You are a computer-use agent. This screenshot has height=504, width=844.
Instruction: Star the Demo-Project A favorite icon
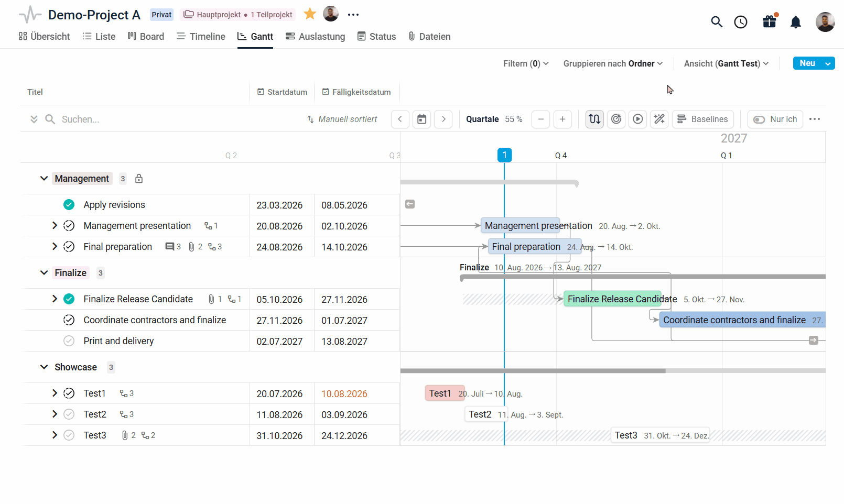click(x=310, y=14)
